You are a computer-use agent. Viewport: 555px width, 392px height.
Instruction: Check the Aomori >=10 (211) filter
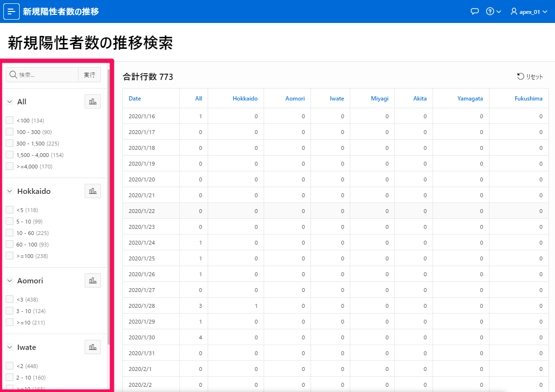[10, 322]
